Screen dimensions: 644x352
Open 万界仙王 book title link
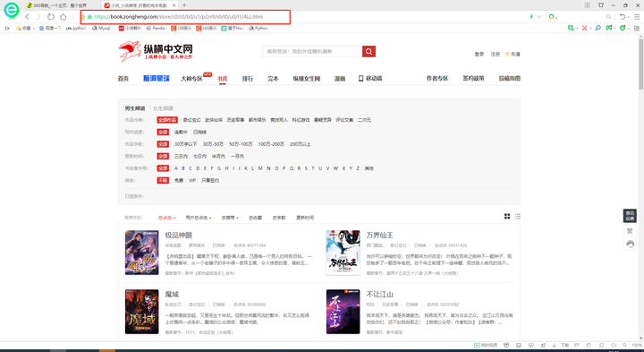point(380,236)
